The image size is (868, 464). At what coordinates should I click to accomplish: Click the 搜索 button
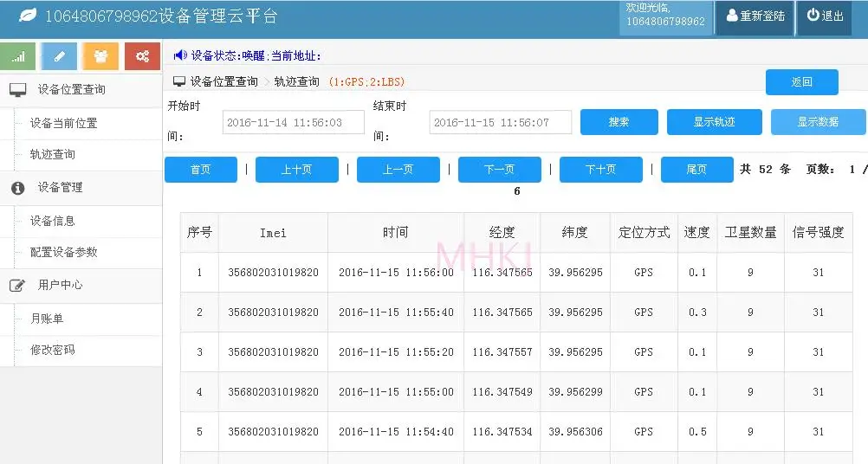pyautogui.click(x=619, y=122)
